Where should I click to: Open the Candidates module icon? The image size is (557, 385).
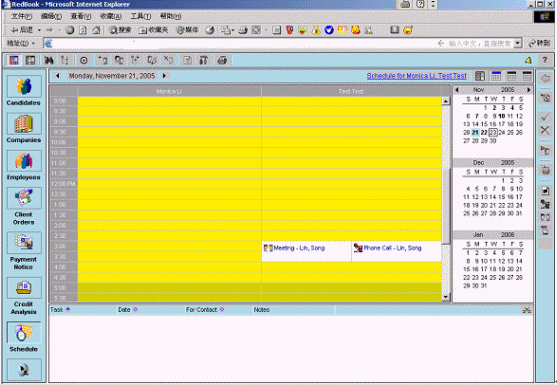click(x=24, y=86)
